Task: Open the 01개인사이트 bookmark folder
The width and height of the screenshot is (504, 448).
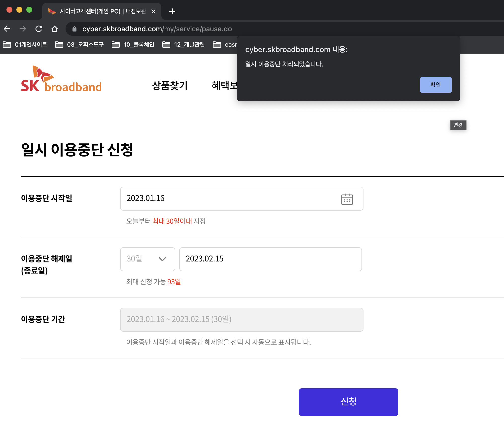Action: [25, 45]
